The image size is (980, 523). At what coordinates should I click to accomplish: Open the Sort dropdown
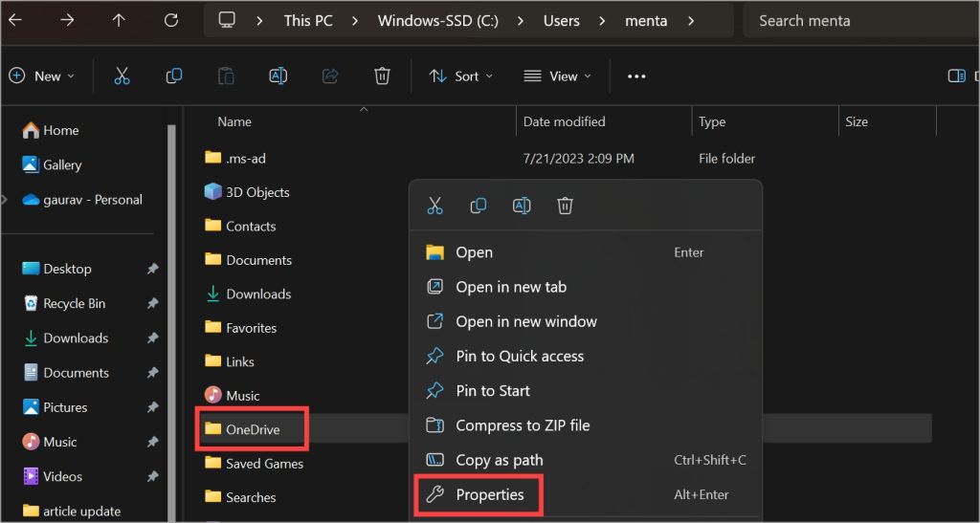click(x=460, y=76)
